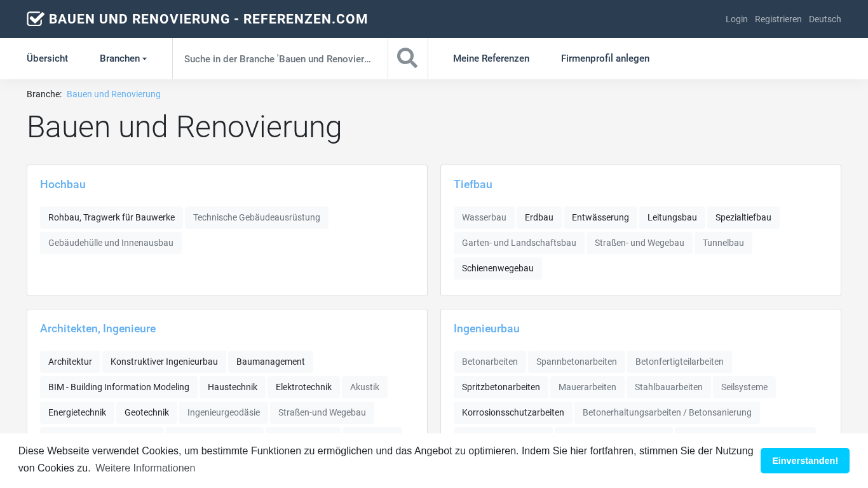Focus the branch search input field
The height and width of the screenshot is (488, 868).
280,58
